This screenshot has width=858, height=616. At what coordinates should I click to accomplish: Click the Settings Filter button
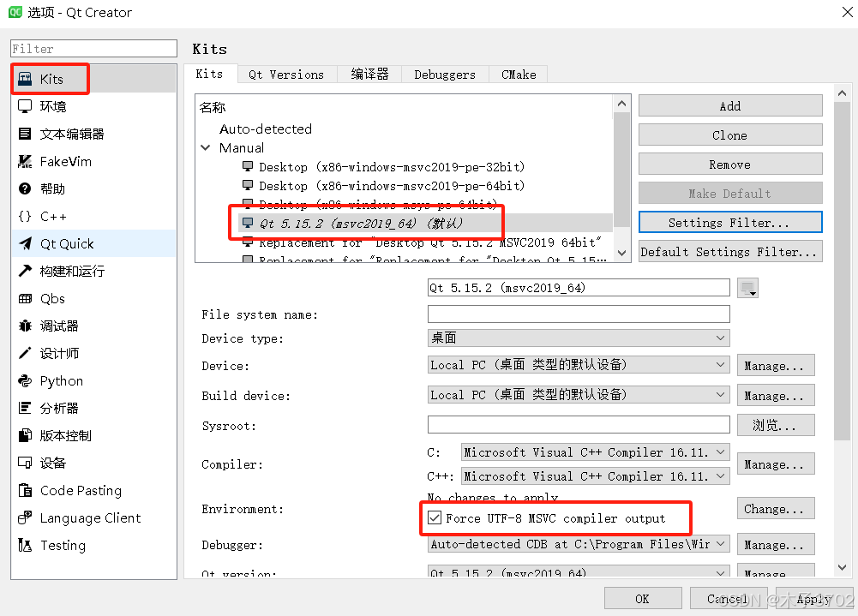coord(730,222)
